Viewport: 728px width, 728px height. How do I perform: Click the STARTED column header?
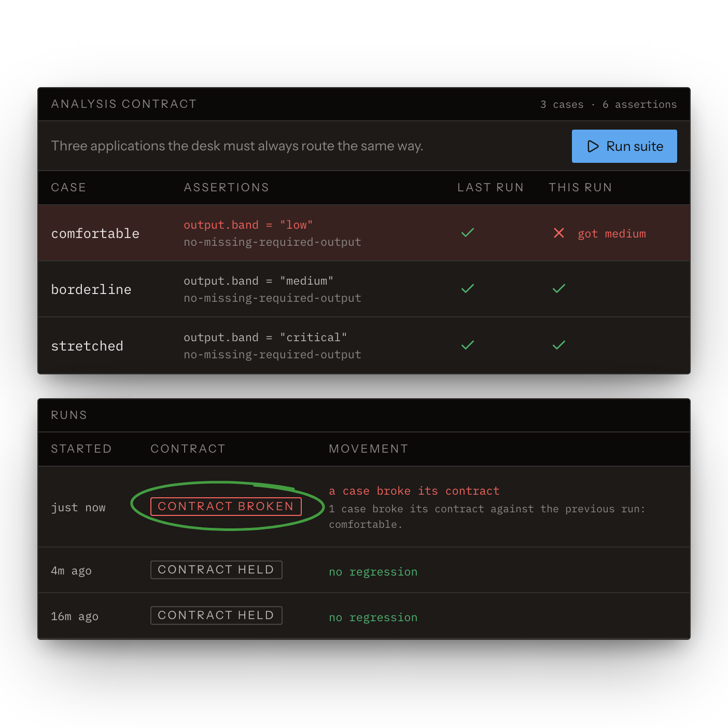pyautogui.click(x=81, y=449)
